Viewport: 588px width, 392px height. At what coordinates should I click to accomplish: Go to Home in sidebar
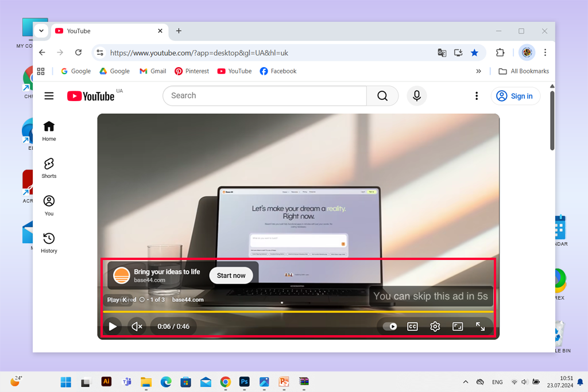pyautogui.click(x=49, y=131)
